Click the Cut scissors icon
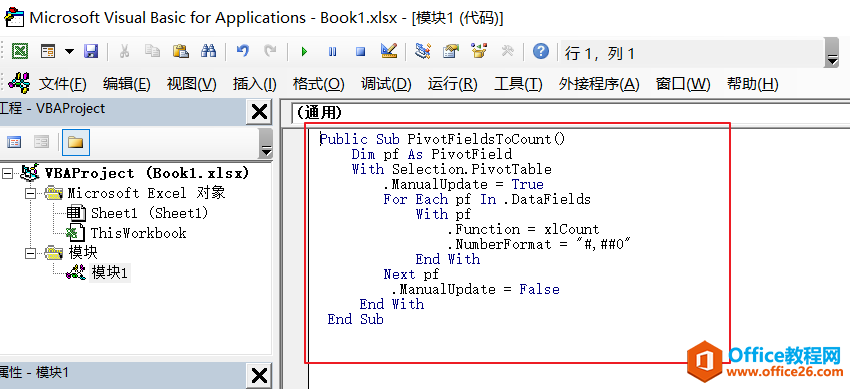 (x=125, y=51)
